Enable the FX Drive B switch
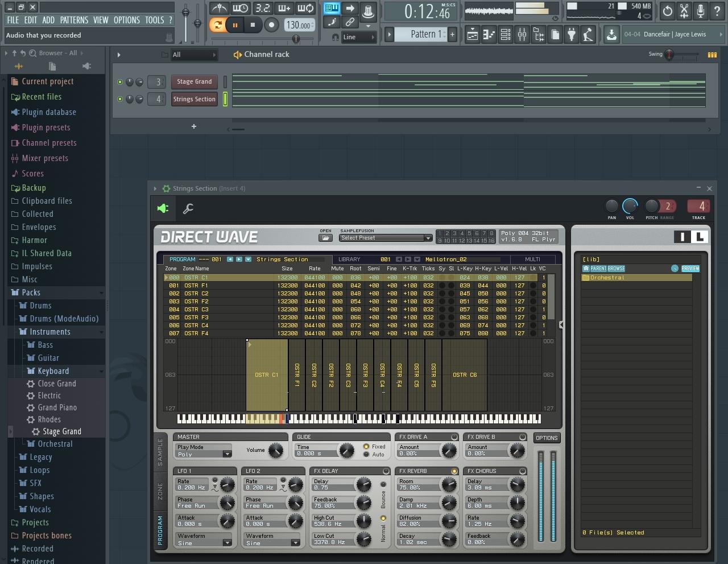The height and width of the screenshot is (564, 728). 522,437
